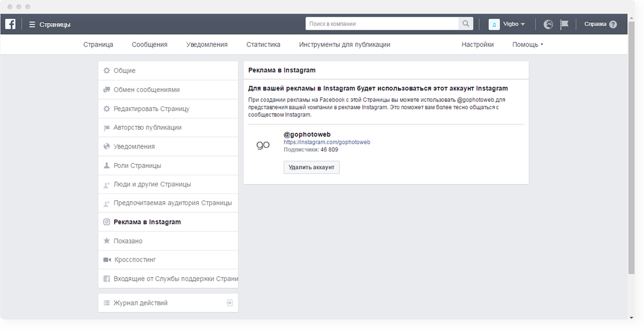Click exit icon beside Журнал действий

tap(229, 303)
